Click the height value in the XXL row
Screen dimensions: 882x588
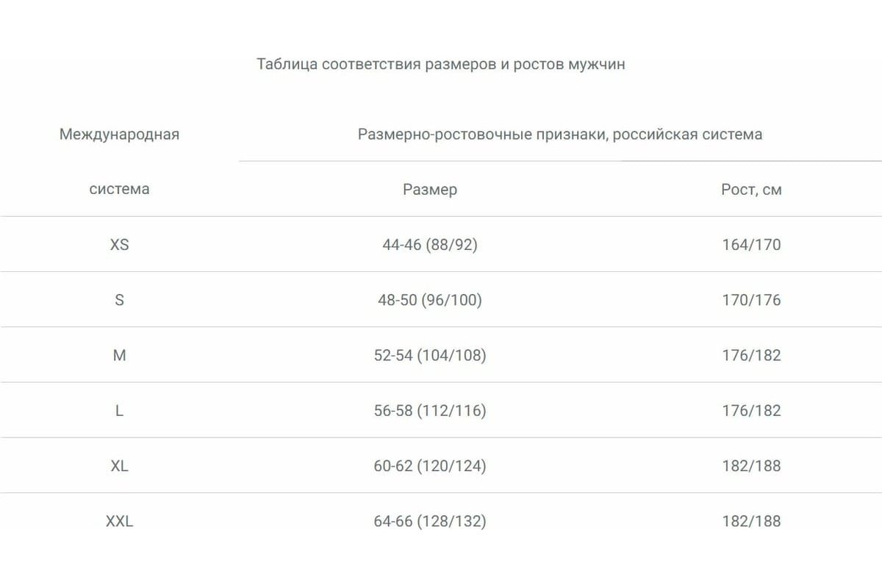[x=751, y=521]
